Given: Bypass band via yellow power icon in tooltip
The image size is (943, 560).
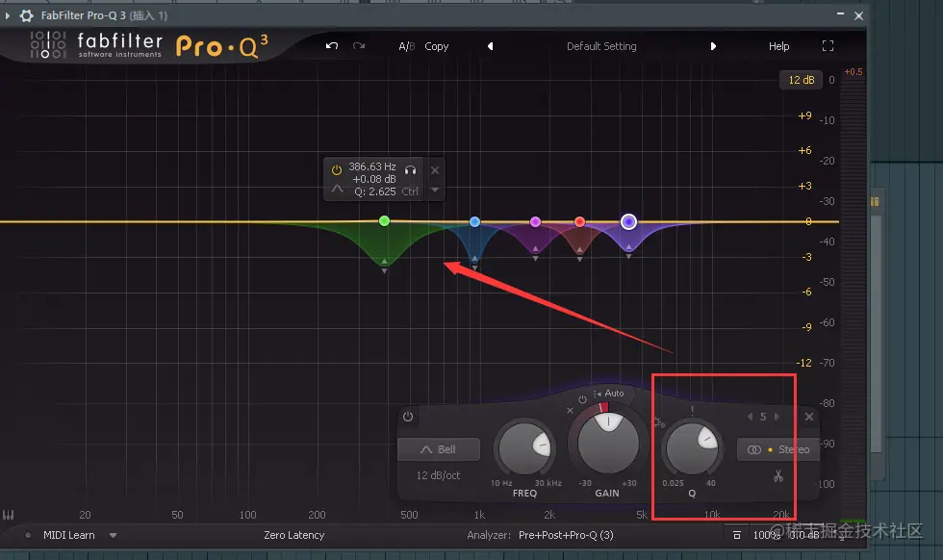Looking at the screenshot, I should click(337, 170).
